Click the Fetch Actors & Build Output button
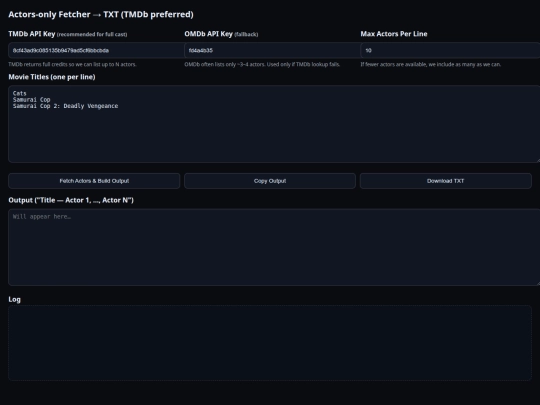 point(94,181)
